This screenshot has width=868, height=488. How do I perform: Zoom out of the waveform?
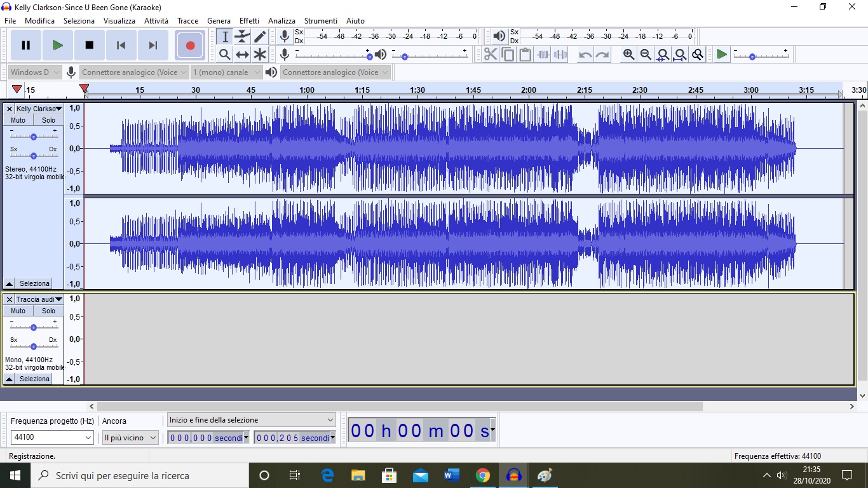click(x=646, y=55)
